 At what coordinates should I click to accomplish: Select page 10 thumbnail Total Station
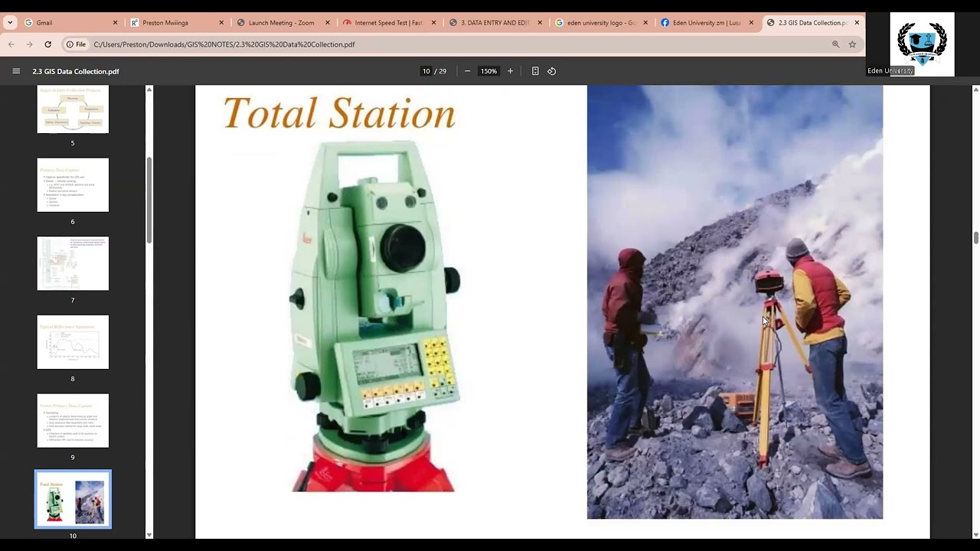click(73, 499)
